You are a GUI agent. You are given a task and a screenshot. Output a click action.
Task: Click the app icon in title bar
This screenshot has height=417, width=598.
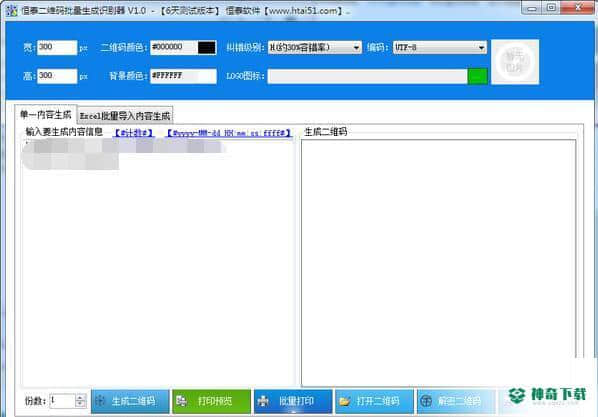point(12,11)
